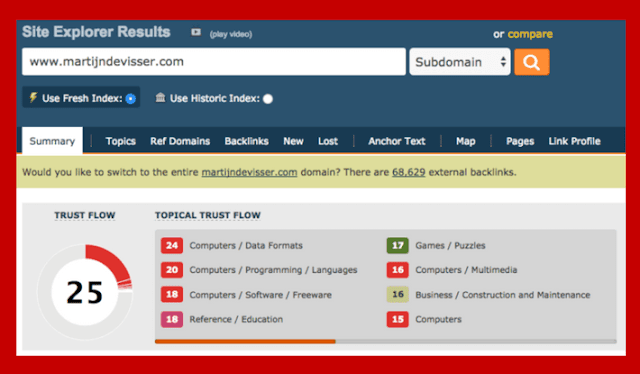The image size is (640, 374).
Task: Click 'Computers / Programming / Languages' text
Action: 273,270
